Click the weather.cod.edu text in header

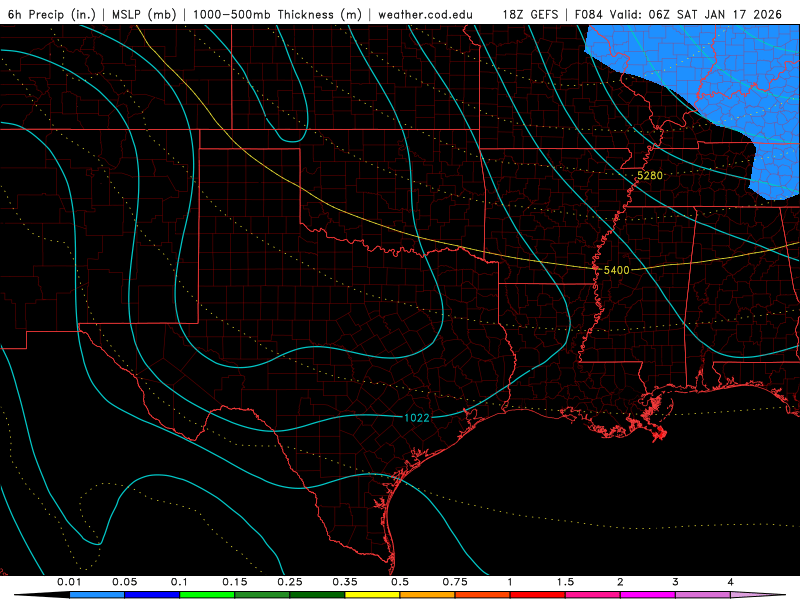(x=425, y=14)
